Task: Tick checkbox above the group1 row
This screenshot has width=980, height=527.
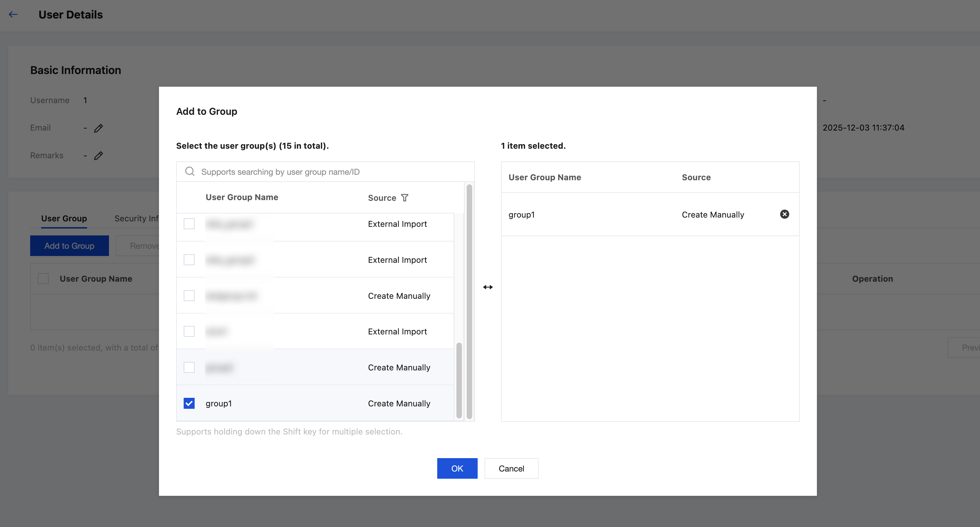Action: point(189,368)
